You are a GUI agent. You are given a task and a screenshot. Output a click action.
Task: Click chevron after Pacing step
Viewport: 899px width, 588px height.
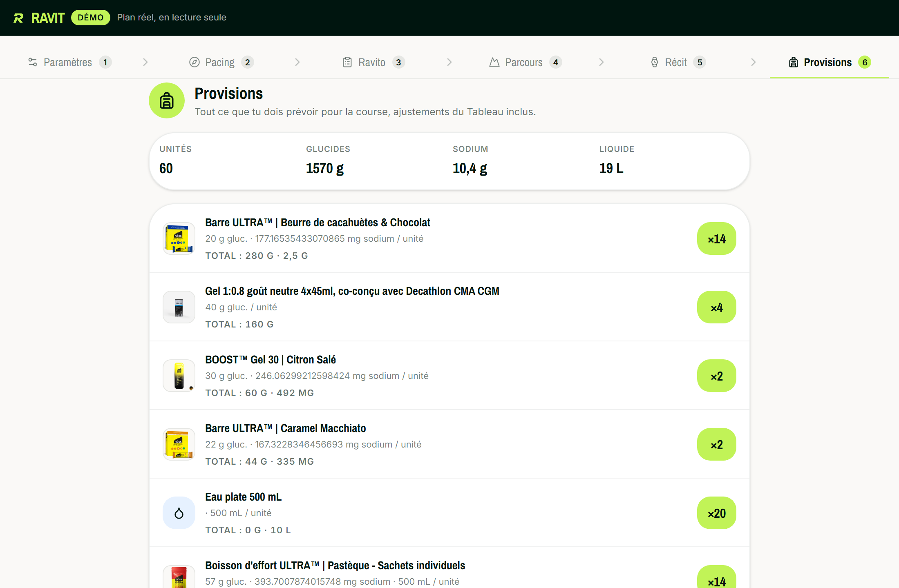(x=297, y=62)
